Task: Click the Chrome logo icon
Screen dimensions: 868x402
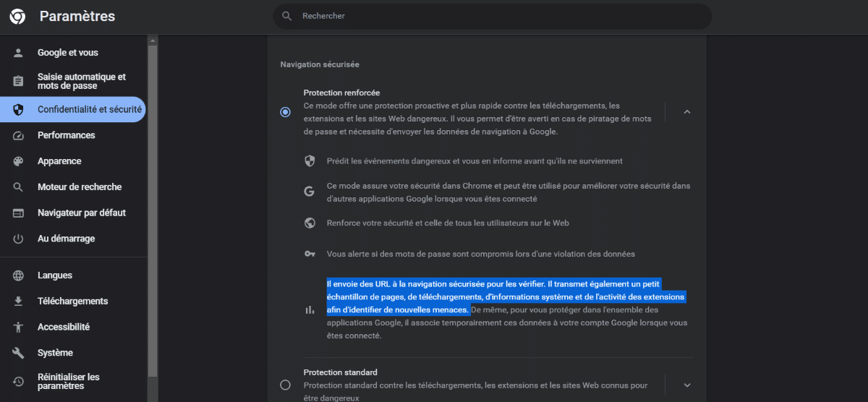Action: point(17,17)
